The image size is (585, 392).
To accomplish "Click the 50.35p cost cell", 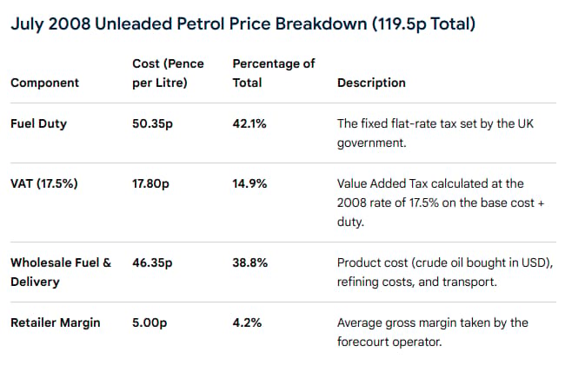I will [x=152, y=123].
